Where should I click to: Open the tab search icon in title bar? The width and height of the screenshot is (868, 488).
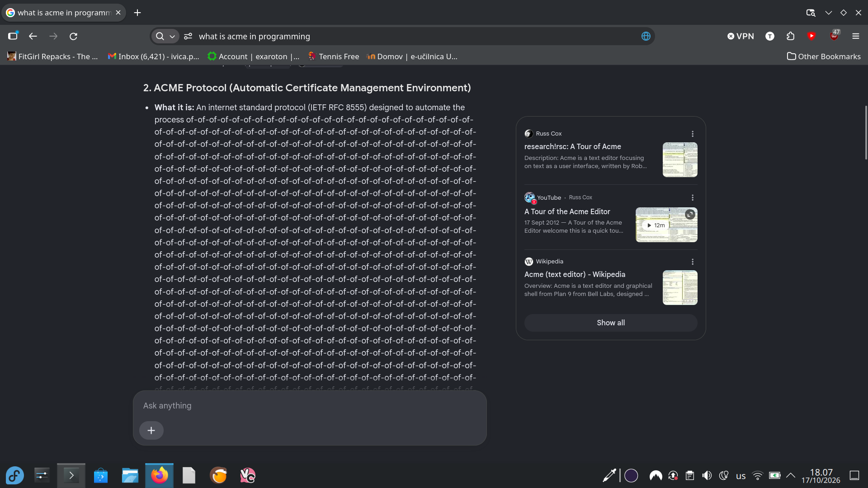[811, 13]
